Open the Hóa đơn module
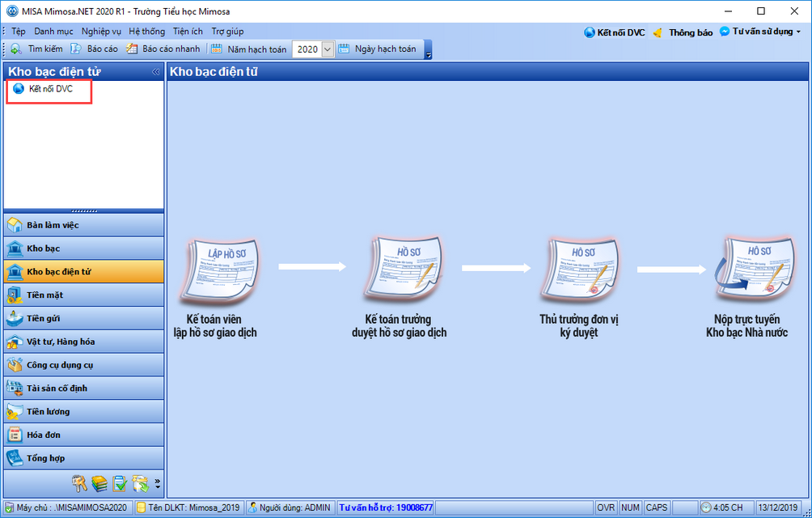The image size is (812, 518). (x=84, y=435)
